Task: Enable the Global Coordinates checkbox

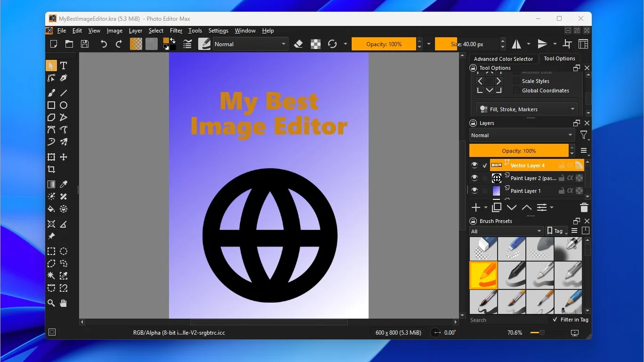Action: click(516, 90)
